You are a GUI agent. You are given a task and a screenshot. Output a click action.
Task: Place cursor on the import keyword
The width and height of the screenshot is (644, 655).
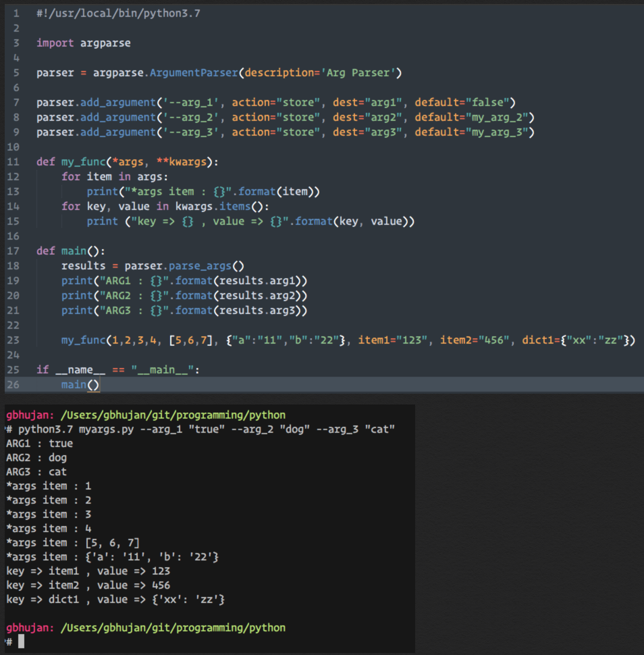click(x=55, y=43)
